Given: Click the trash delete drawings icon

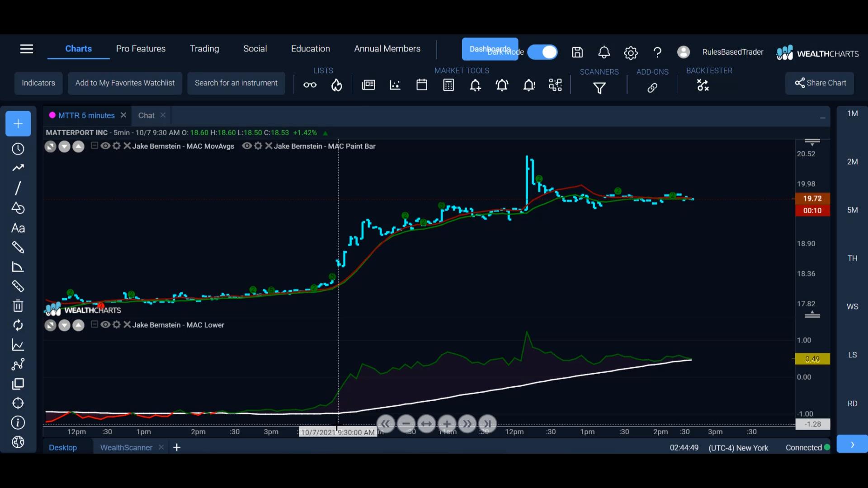Looking at the screenshot, I should (x=18, y=306).
